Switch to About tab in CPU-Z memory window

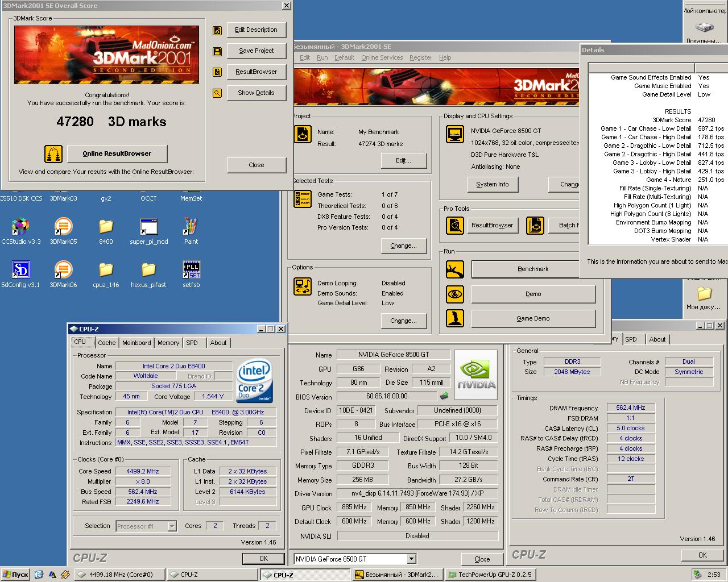[657, 339]
